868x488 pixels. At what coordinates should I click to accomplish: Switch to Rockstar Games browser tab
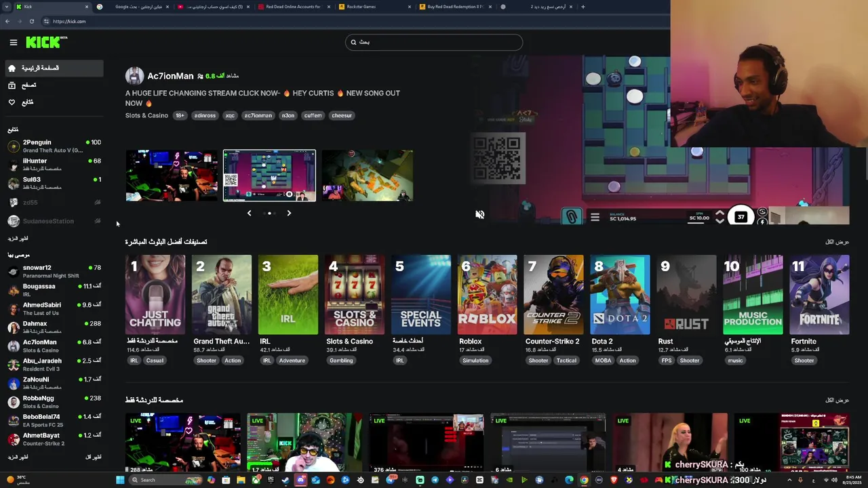pyautogui.click(x=374, y=7)
